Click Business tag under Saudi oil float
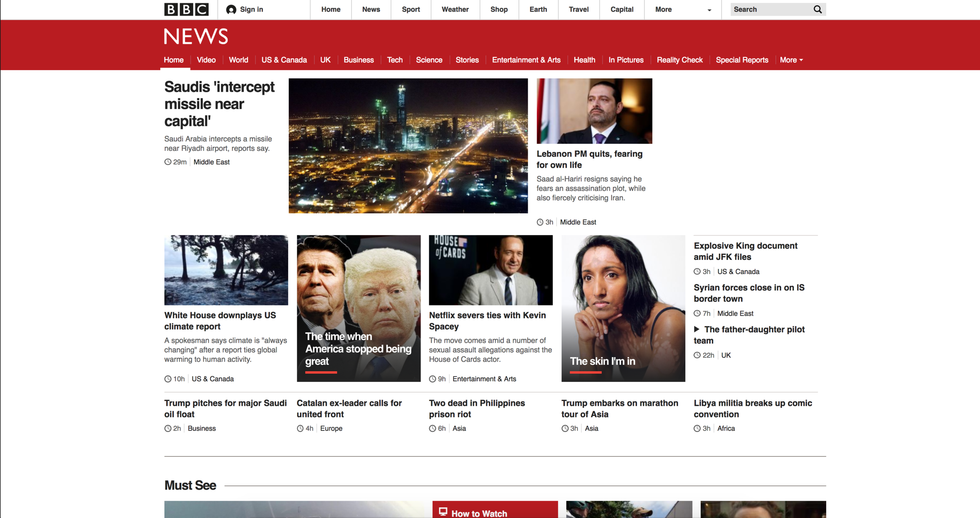980x518 pixels. click(x=201, y=428)
